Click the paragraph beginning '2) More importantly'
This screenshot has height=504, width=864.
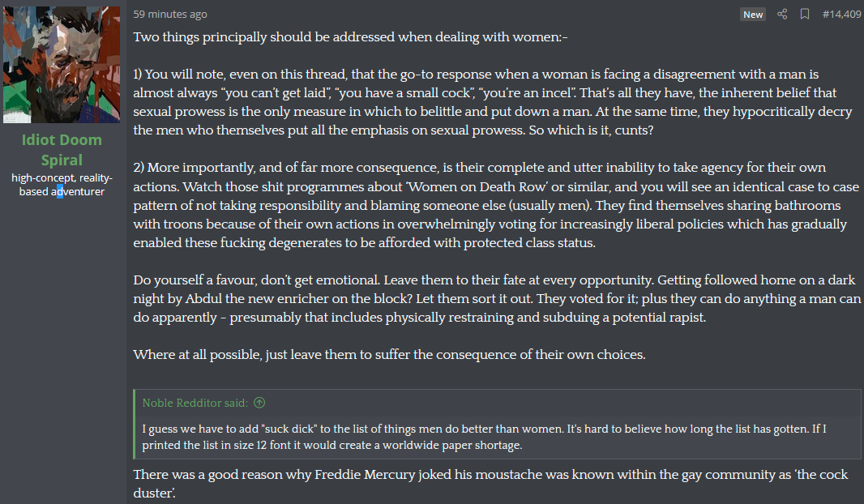click(x=496, y=205)
